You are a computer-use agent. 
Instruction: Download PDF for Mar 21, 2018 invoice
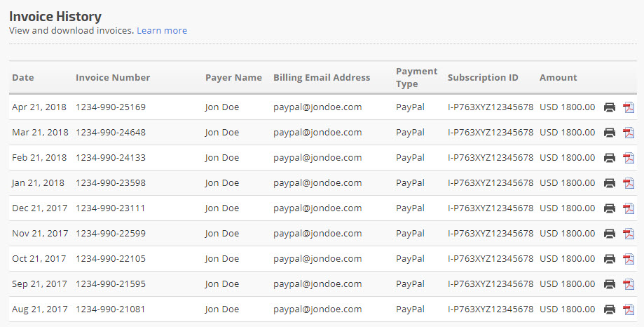pos(629,133)
